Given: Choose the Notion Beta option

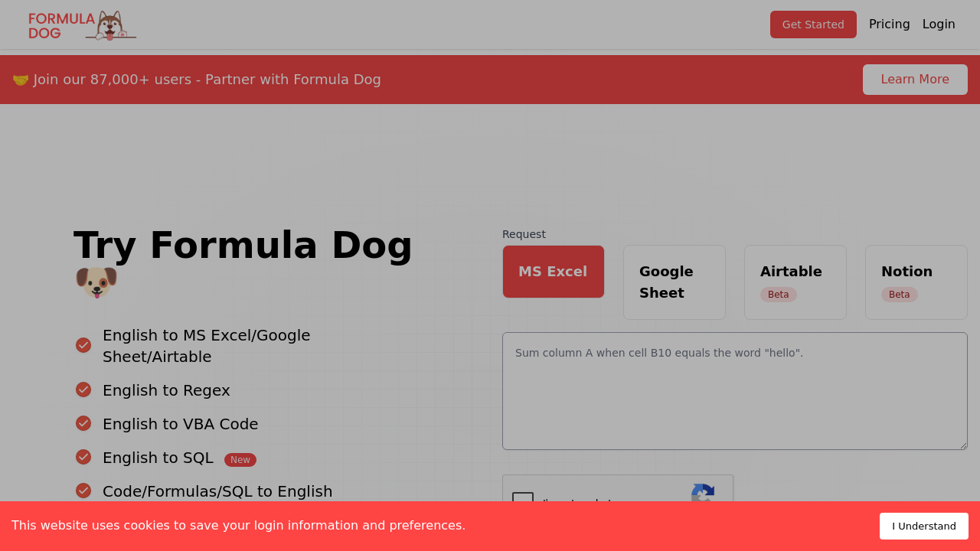Looking at the screenshot, I should tap(916, 282).
